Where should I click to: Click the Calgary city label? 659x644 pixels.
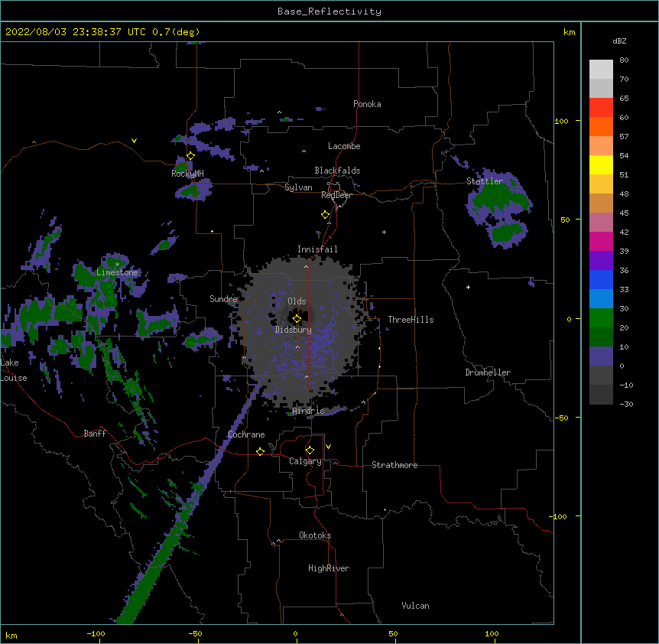tap(305, 461)
